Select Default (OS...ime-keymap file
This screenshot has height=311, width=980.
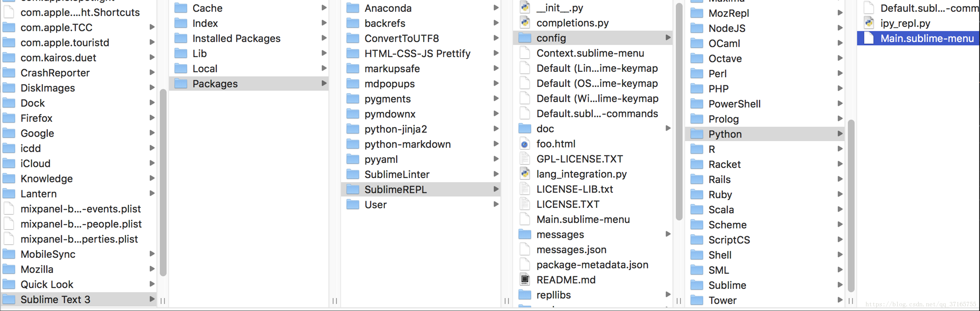(x=593, y=83)
